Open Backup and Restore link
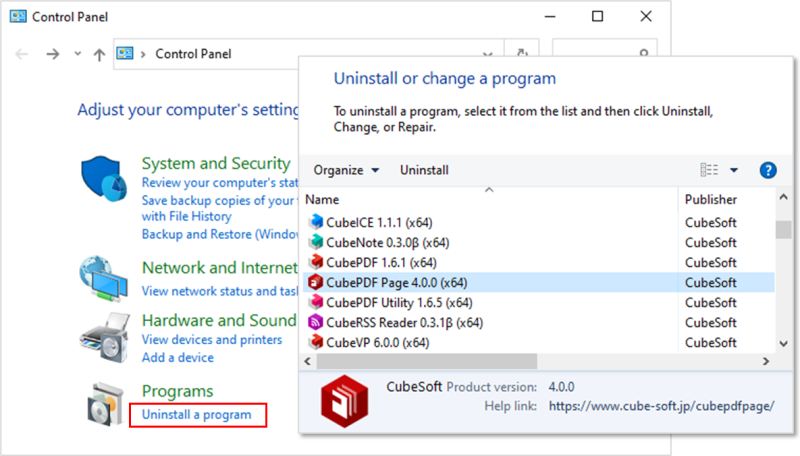The image size is (800, 456). (x=220, y=234)
